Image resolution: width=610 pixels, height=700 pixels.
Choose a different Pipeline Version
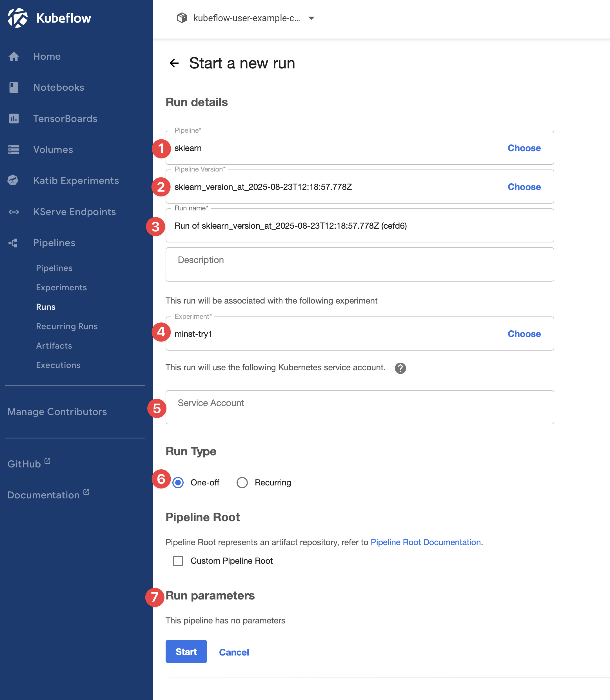point(524,187)
